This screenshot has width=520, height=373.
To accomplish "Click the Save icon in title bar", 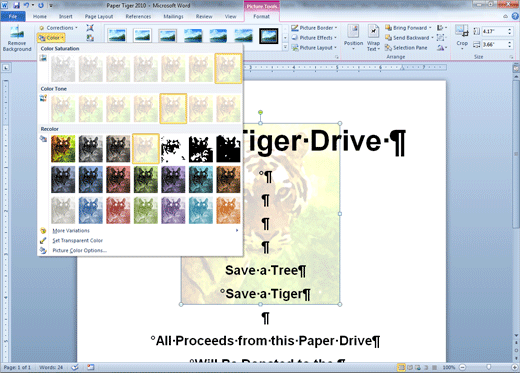I will click(17, 5).
